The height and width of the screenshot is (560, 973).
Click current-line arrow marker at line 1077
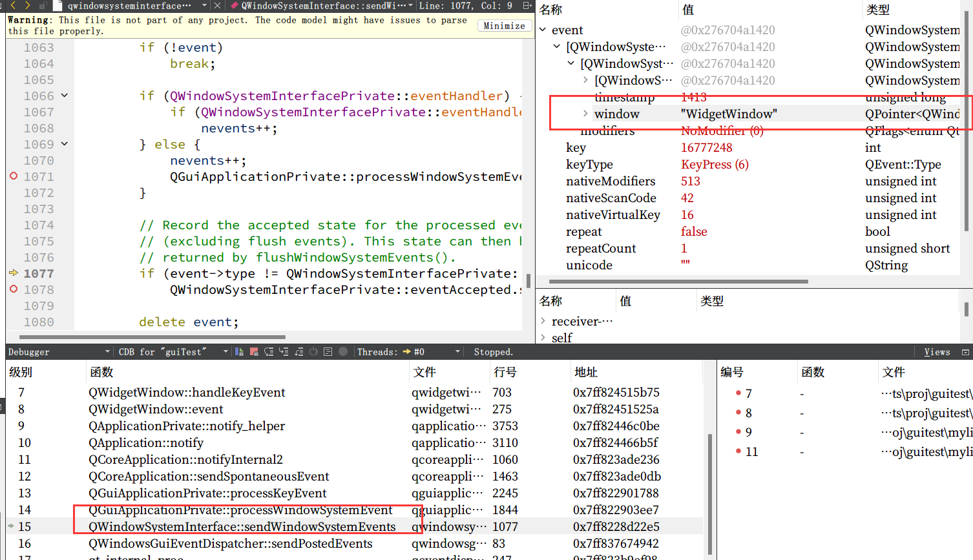tap(14, 273)
